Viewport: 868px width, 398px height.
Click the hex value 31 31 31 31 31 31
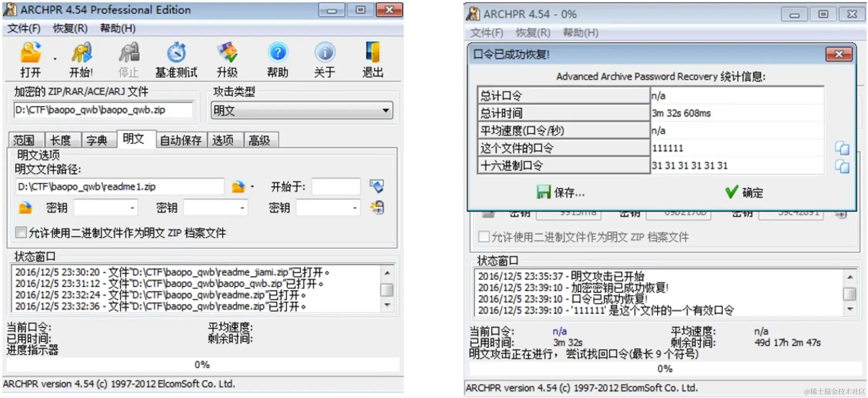click(x=737, y=166)
